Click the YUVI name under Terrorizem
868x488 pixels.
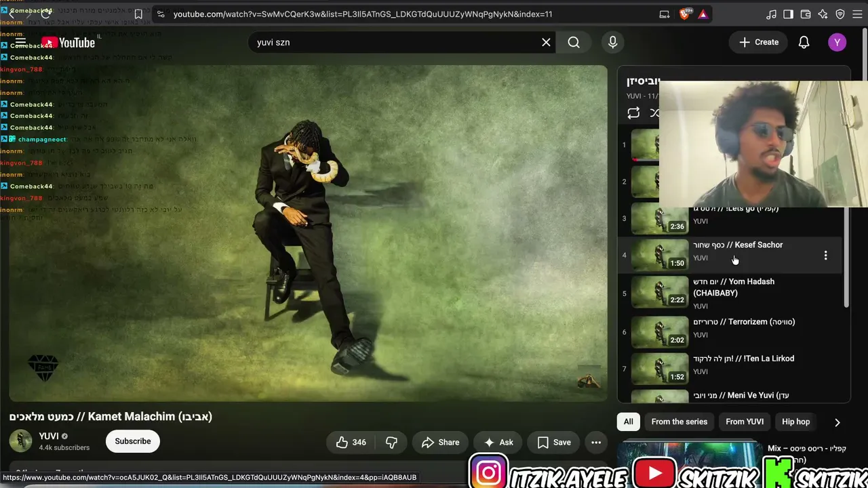click(701, 335)
